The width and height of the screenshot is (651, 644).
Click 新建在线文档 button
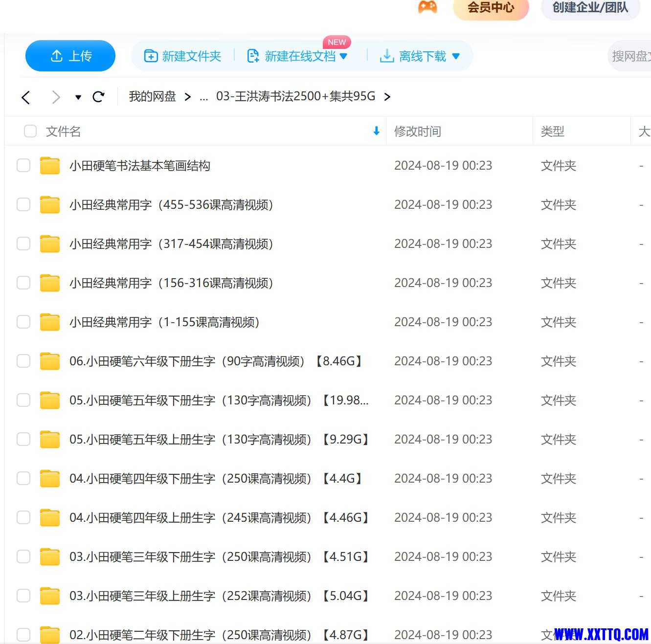292,56
